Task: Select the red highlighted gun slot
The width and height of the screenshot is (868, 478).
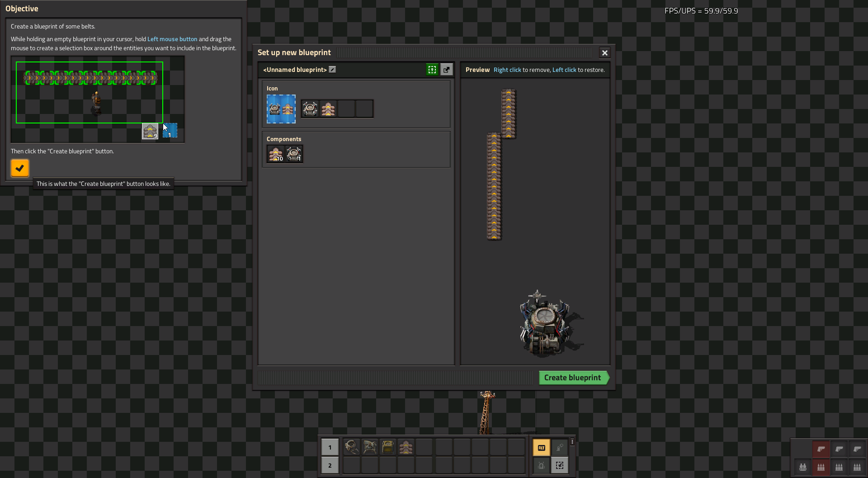Action: (x=821, y=449)
